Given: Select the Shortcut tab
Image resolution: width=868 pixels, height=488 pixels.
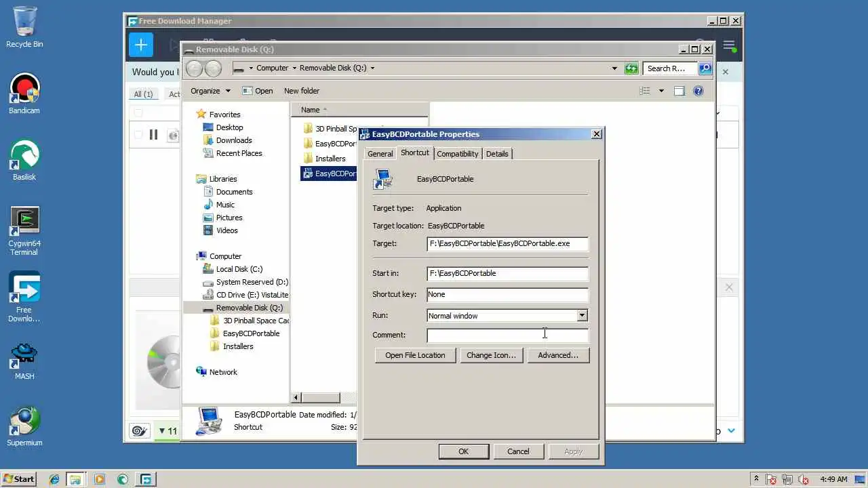Looking at the screenshot, I should 415,152.
